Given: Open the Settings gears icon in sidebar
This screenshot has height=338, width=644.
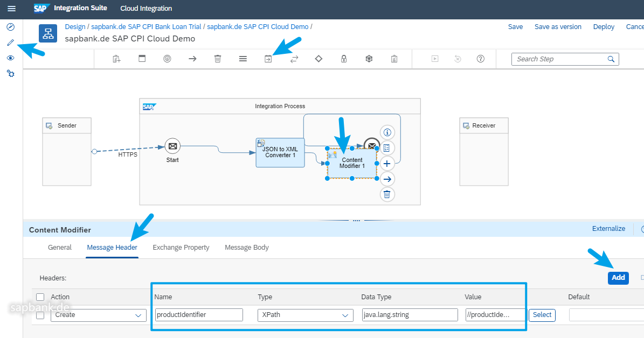Looking at the screenshot, I should click(11, 73).
